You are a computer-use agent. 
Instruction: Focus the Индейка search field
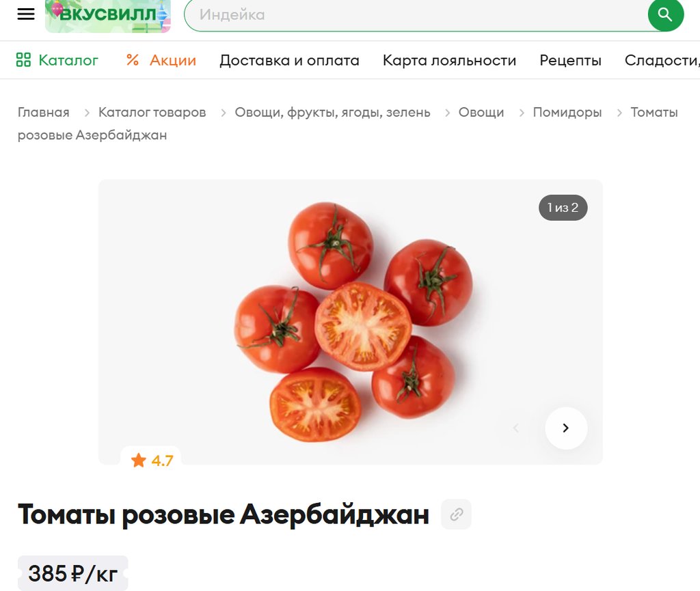(x=415, y=15)
